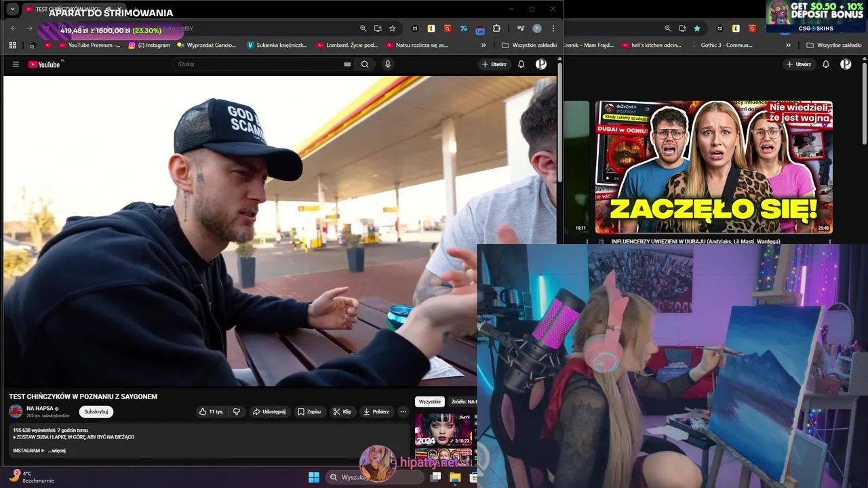Image resolution: width=868 pixels, height=488 pixels.
Task: Open File Explorer from the taskbar
Action: (455, 477)
